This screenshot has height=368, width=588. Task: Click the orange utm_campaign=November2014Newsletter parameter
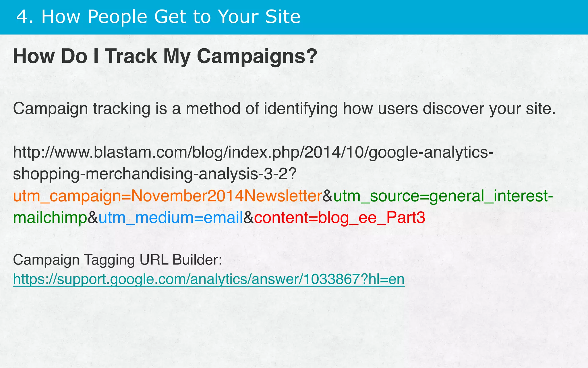coord(168,196)
